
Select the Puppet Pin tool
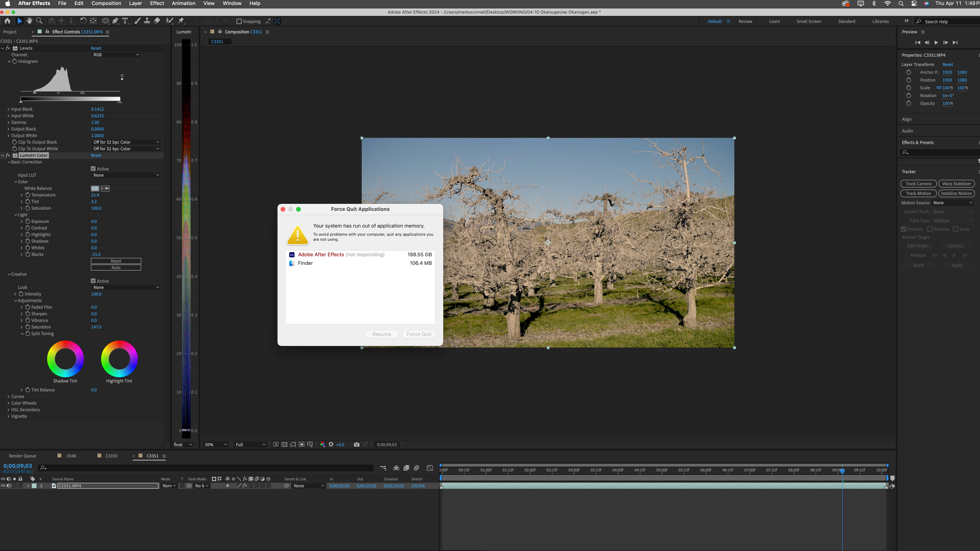click(181, 21)
